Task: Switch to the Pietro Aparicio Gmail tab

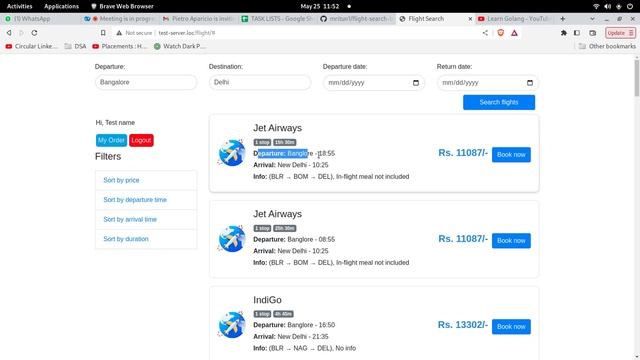Action: [198, 19]
